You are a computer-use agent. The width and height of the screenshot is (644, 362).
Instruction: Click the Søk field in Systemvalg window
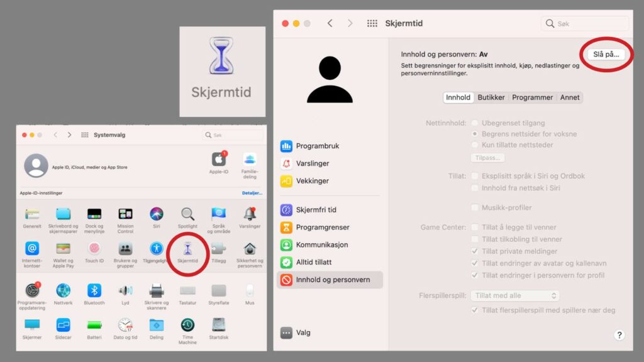click(x=233, y=135)
